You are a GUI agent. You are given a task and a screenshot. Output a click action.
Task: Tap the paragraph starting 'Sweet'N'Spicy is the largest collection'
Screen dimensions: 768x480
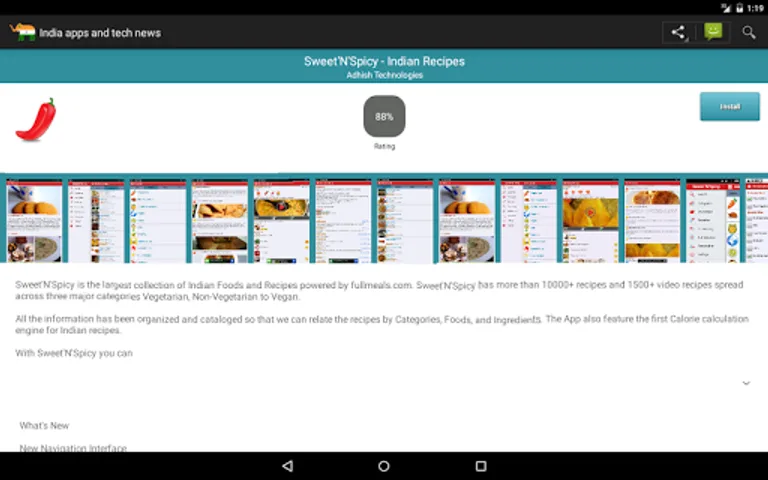point(379,290)
